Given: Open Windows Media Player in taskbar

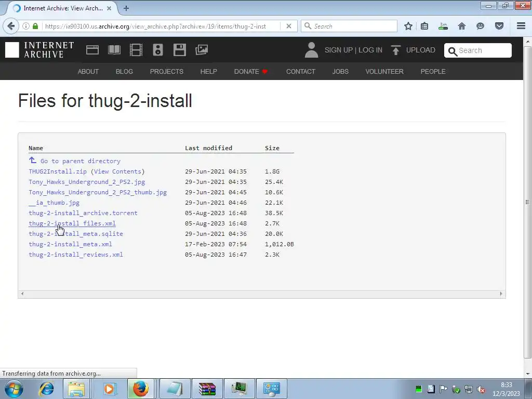Looking at the screenshot, I should tap(109, 389).
